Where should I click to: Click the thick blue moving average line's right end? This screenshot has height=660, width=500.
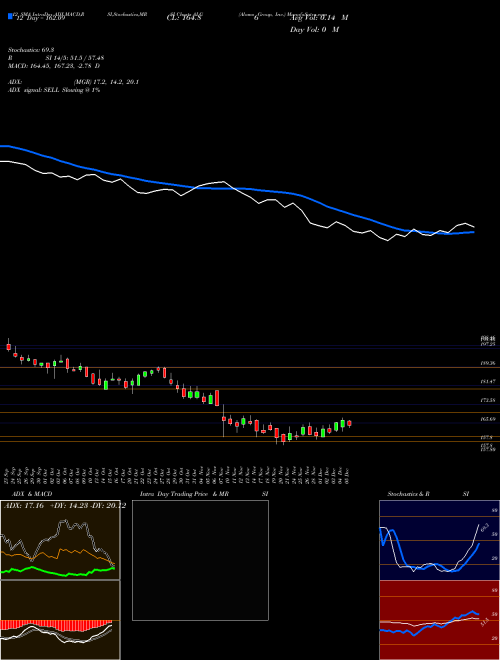(x=473, y=232)
